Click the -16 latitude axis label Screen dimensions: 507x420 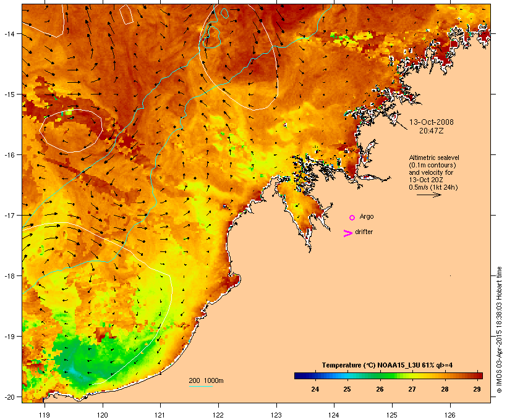coord(9,155)
